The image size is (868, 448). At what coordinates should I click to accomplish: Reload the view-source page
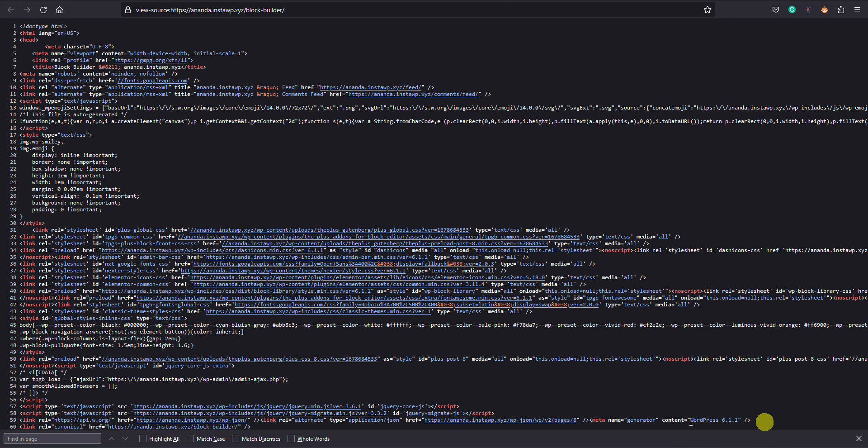coord(43,10)
